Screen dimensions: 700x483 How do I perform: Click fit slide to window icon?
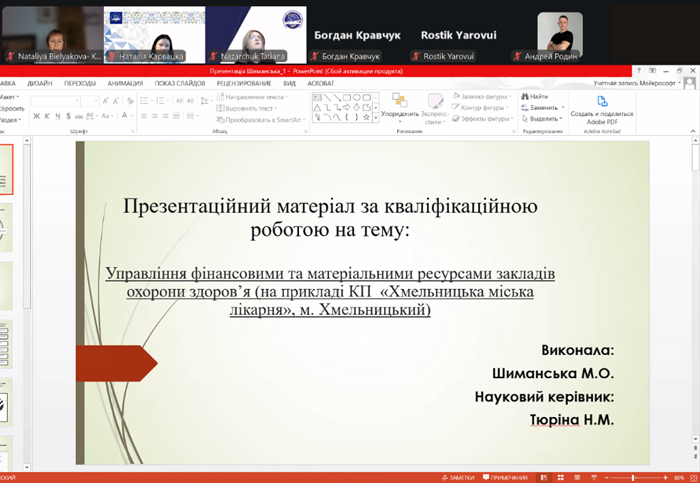coord(693,478)
